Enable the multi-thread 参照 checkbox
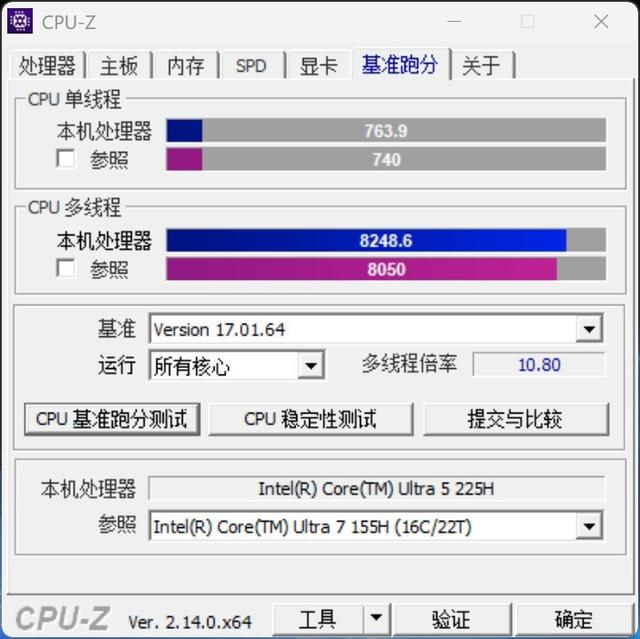The width and height of the screenshot is (640, 639). pyautogui.click(x=65, y=268)
